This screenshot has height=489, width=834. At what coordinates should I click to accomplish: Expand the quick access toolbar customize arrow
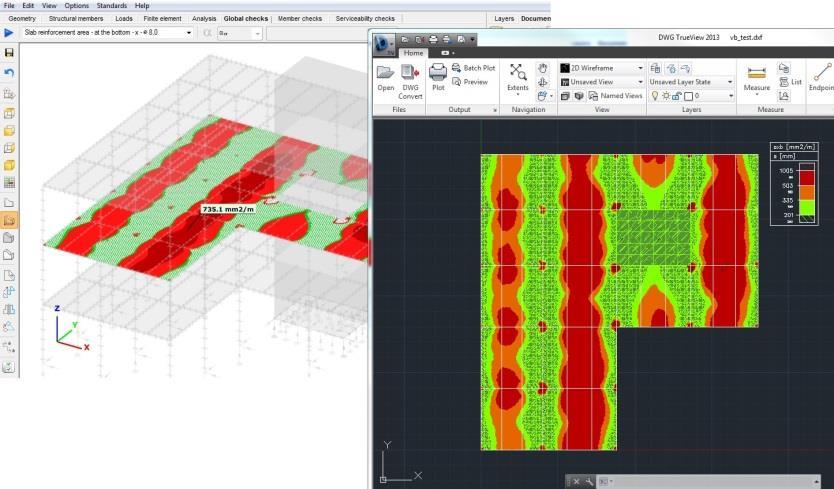tap(472, 39)
